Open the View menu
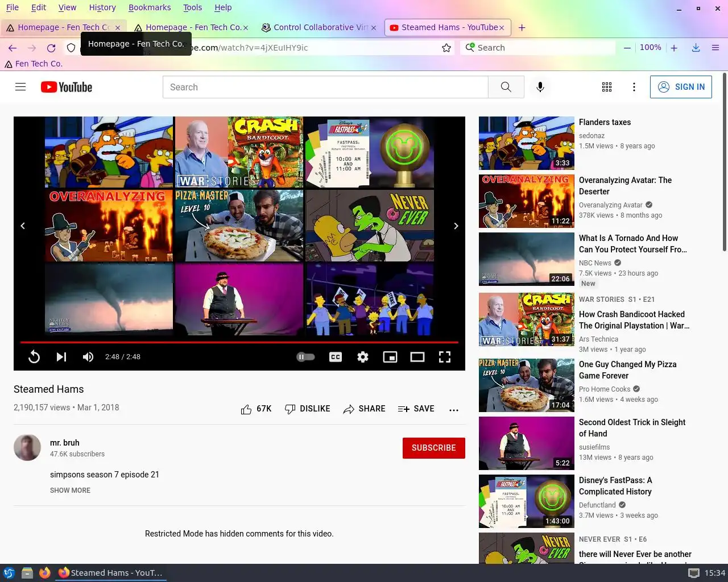 [x=67, y=7]
